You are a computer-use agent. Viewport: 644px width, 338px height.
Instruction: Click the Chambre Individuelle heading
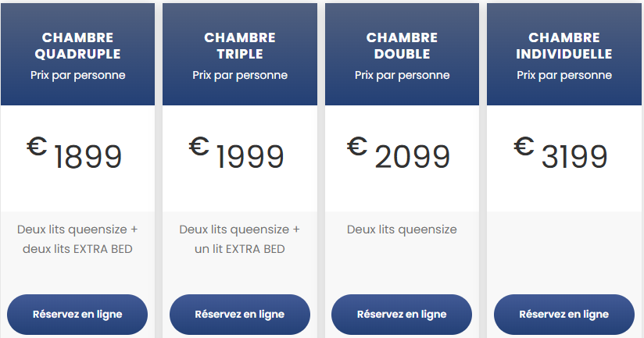(563, 46)
